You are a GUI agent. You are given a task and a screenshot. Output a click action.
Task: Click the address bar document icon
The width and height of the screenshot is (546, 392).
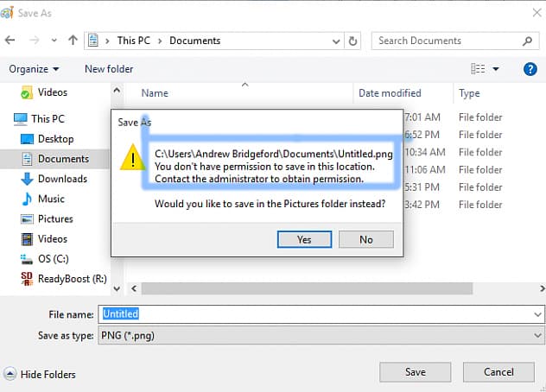(93, 41)
